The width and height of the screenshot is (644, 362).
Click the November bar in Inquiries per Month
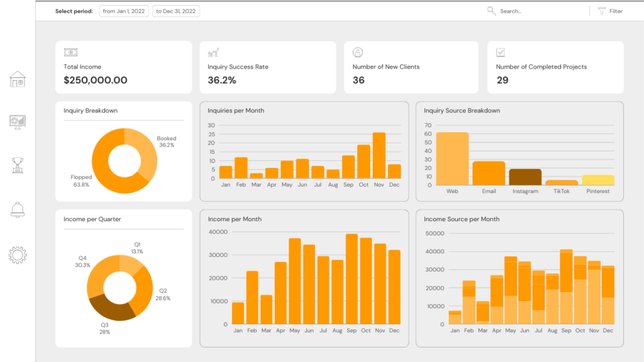pos(379,155)
